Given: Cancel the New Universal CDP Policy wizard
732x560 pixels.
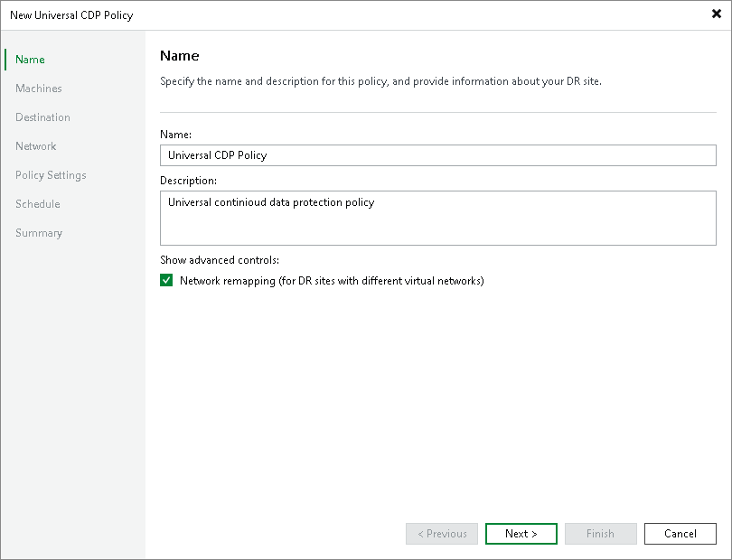Looking at the screenshot, I should pos(680,533).
